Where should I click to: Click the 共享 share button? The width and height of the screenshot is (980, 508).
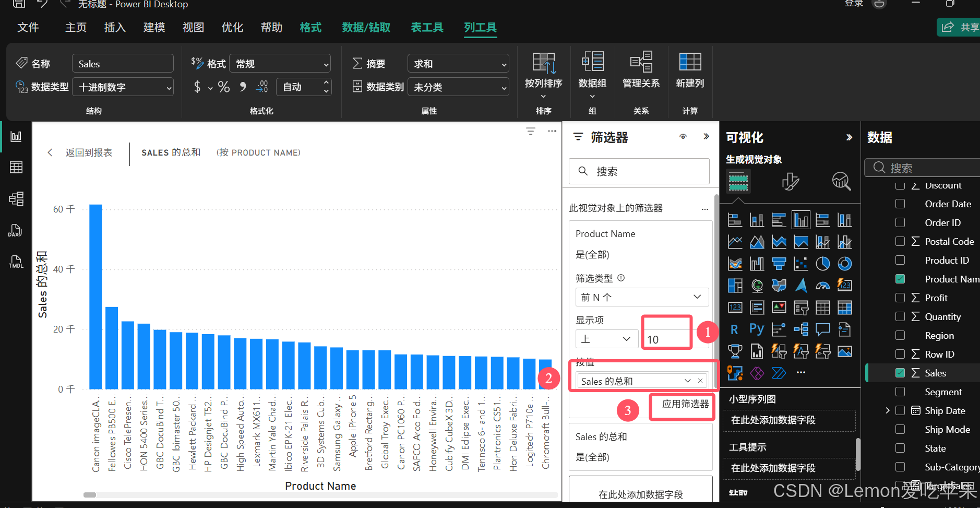coord(959,27)
